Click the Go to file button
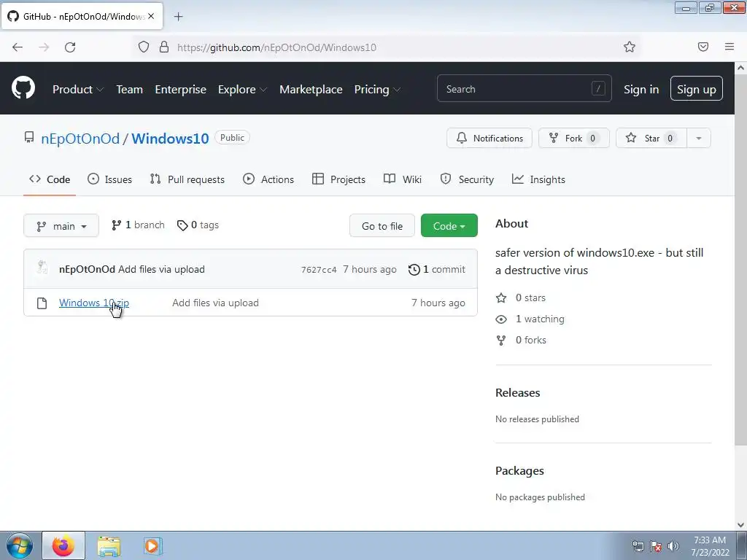The width and height of the screenshot is (747, 560). pyautogui.click(x=382, y=226)
